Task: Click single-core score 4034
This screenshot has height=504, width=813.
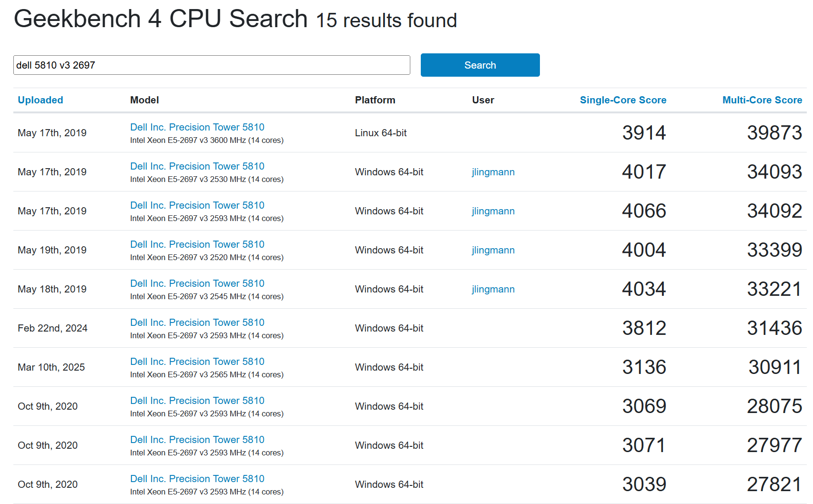Action: click(644, 289)
